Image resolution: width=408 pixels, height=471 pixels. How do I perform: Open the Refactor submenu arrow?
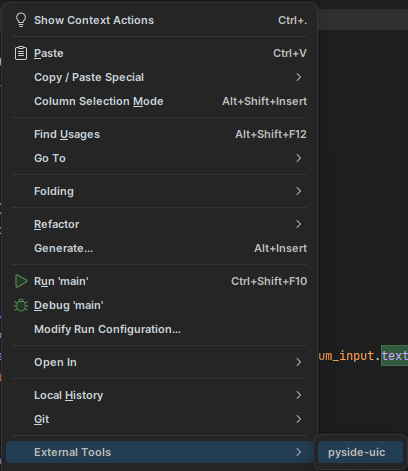[299, 224]
